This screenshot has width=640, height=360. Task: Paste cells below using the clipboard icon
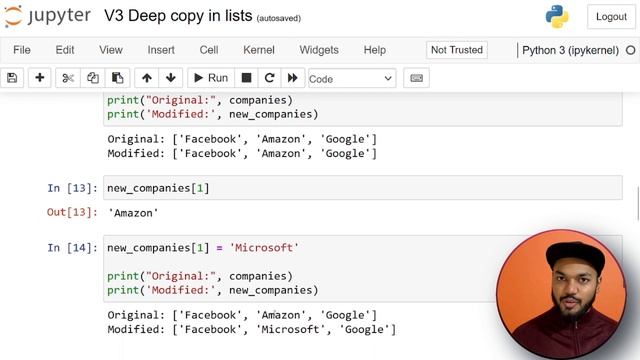[x=118, y=78]
